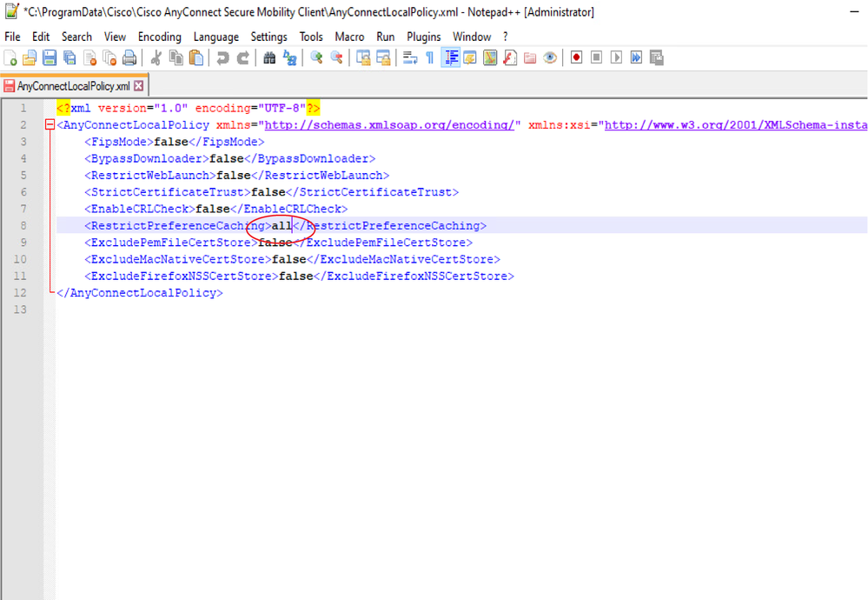Save the file with the floppy icon
868x600 pixels.
[x=50, y=57]
